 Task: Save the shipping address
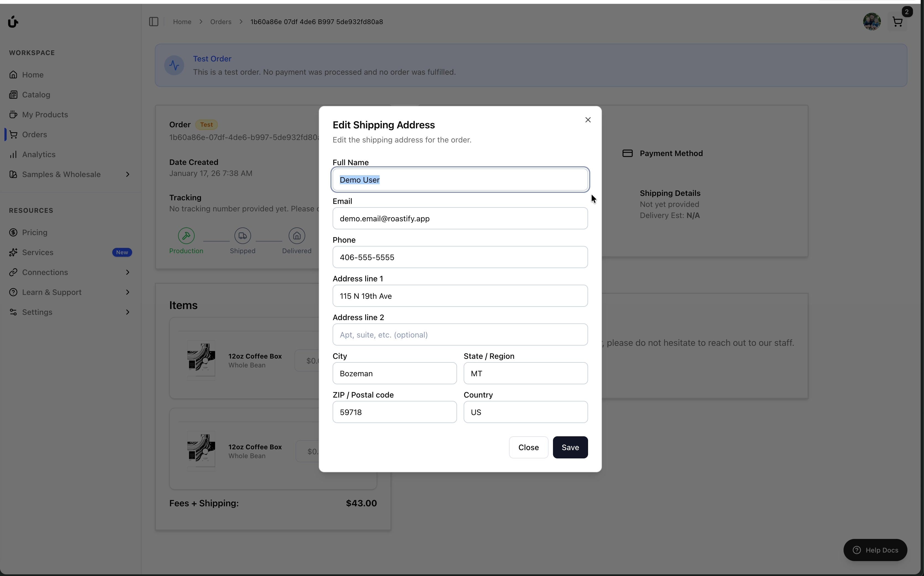pos(570,447)
